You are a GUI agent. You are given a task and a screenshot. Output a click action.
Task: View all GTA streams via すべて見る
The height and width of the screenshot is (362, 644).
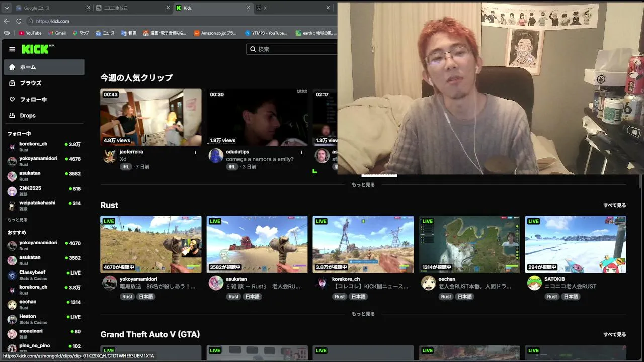[x=615, y=334]
